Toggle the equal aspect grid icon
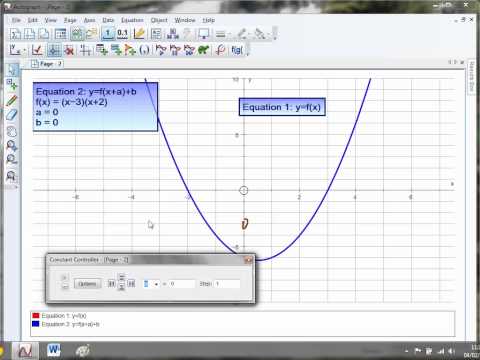Screen dimensions: 480x360 54,50
